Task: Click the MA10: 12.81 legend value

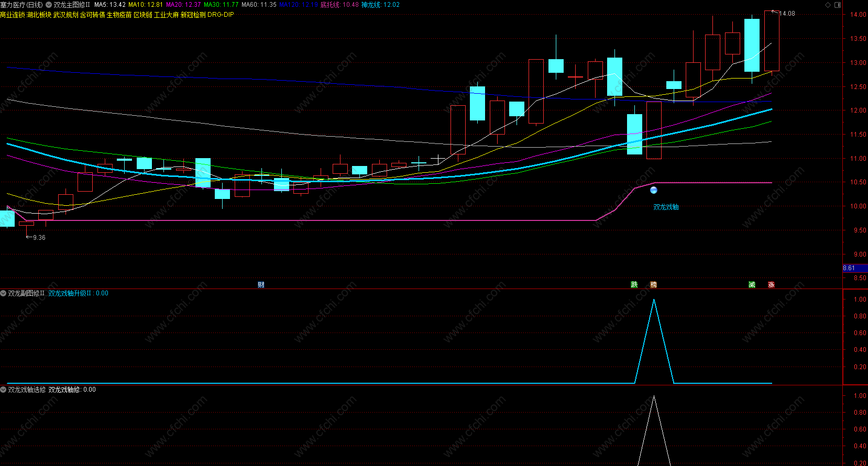Action: (x=146, y=5)
